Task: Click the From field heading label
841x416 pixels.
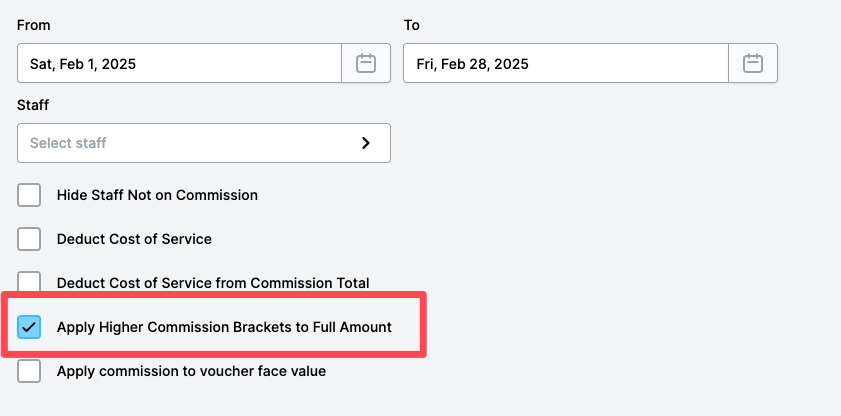Action: pyautogui.click(x=33, y=25)
